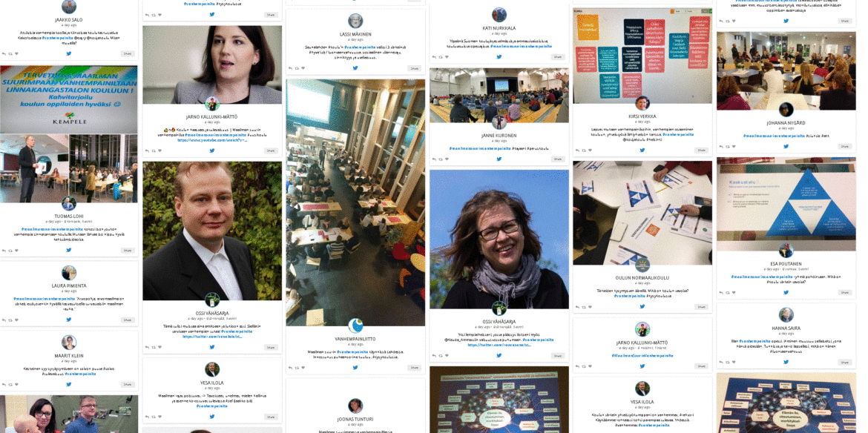
Task: Click Twitter bird icon on Vanhempainliitto post
Action: pyautogui.click(x=355, y=367)
